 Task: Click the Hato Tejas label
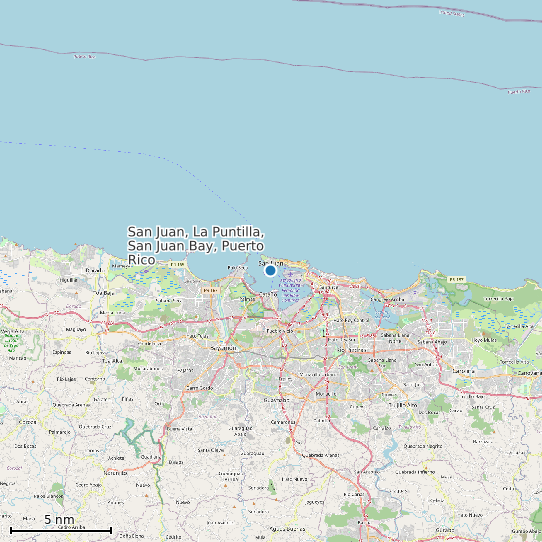pos(198,336)
